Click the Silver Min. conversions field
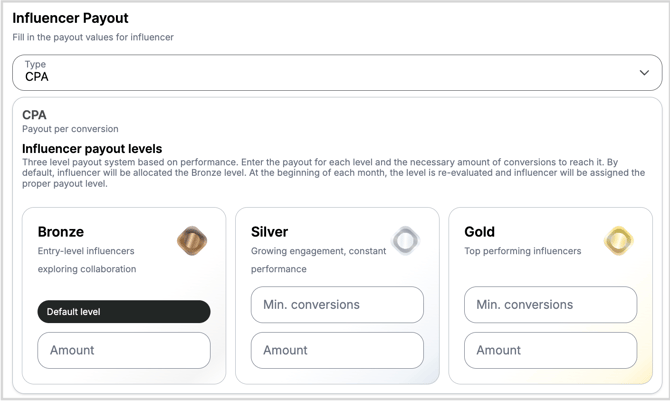This screenshot has height=401, width=670. pyautogui.click(x=337, y=305)
